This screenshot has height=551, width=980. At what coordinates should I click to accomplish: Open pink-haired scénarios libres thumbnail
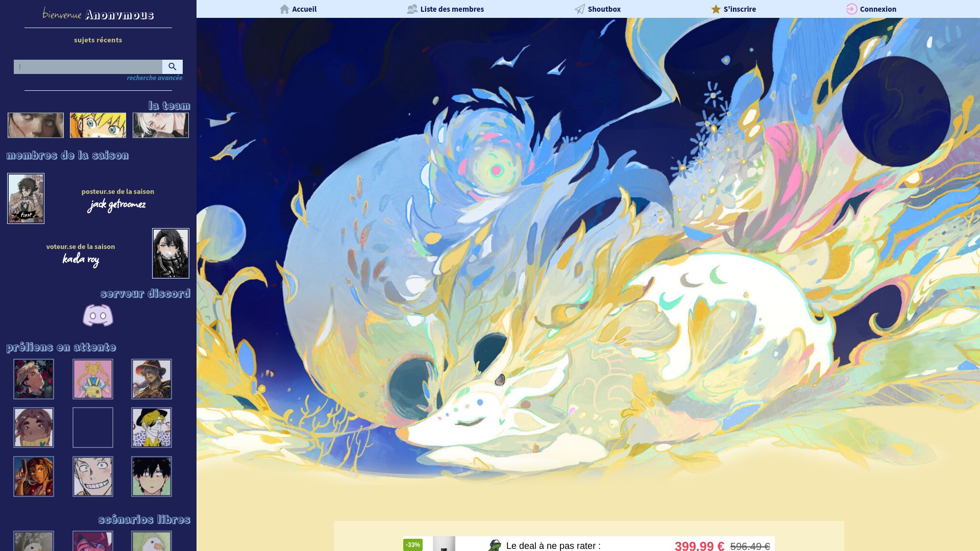tap(93, 541)
